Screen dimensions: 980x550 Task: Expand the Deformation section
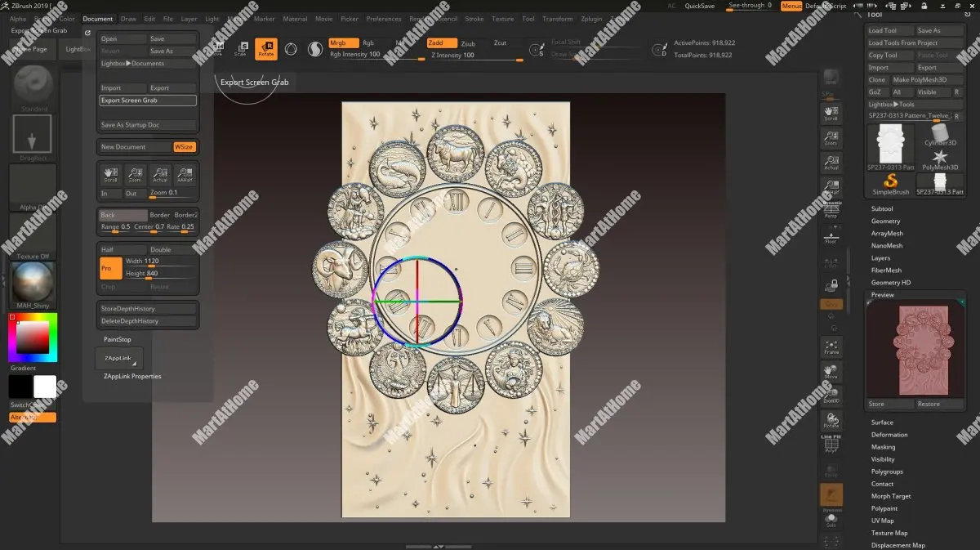(889, 435)
